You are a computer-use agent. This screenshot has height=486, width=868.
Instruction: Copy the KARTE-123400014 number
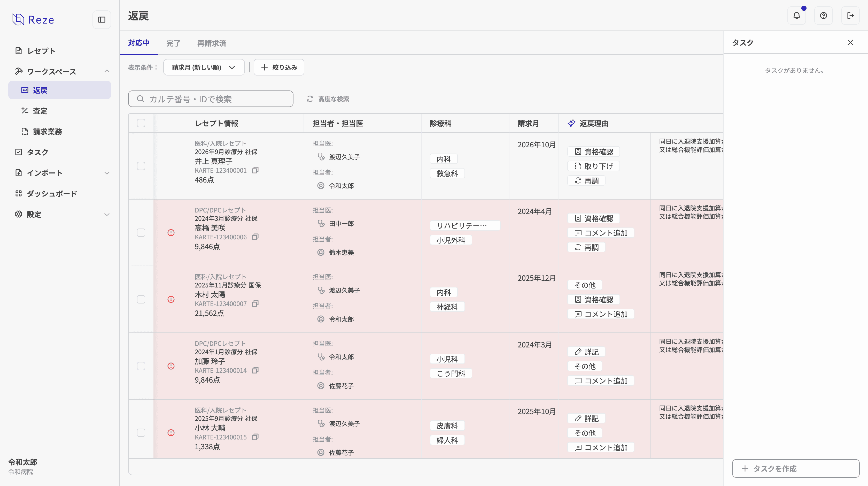[255, 370]
